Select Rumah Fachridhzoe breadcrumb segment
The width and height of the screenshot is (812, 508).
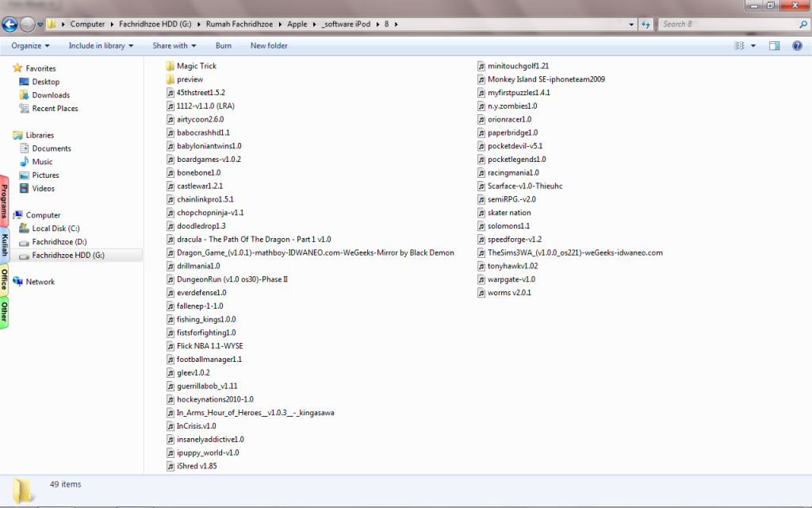coord(239,24)
